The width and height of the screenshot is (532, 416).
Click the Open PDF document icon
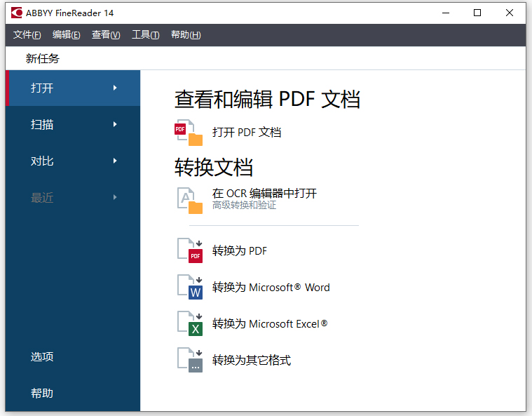click(189, 133)
